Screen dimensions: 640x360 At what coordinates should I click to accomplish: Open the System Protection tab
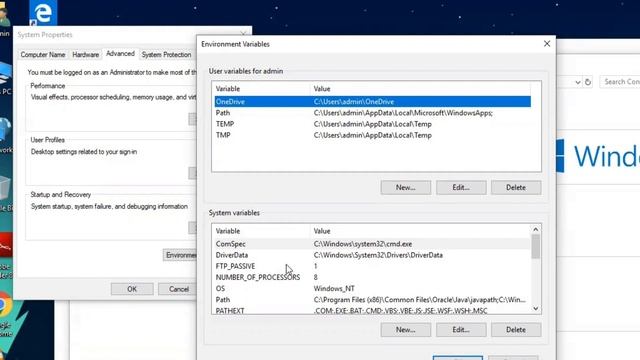coord(166,55)
